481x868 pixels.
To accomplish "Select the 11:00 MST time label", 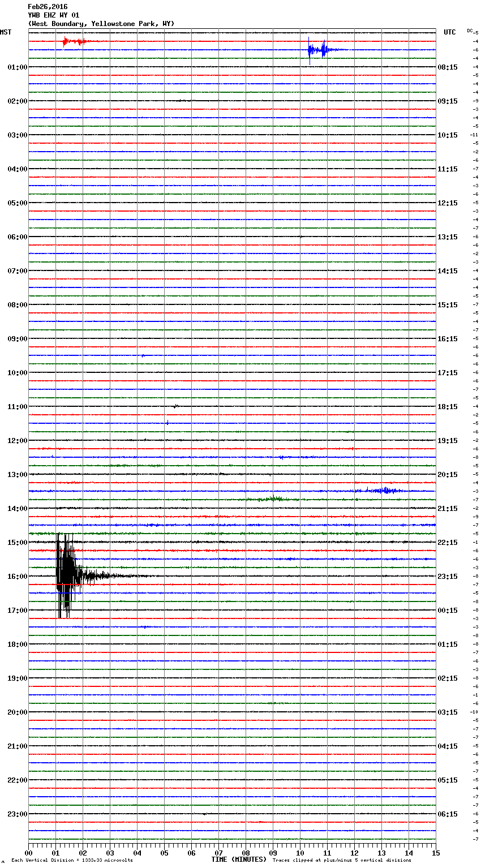I will click(18, 407).
